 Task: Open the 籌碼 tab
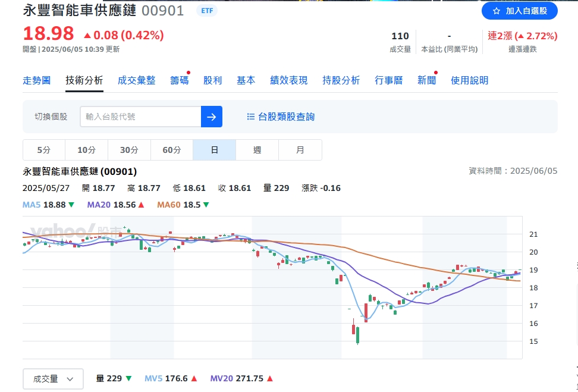(x=180, y=80)
